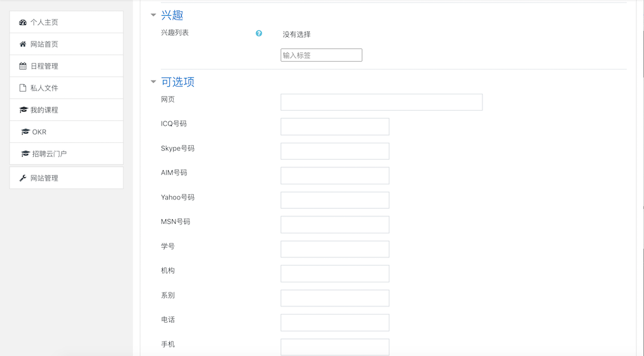Click the 电话 input field

coord(335,323)
